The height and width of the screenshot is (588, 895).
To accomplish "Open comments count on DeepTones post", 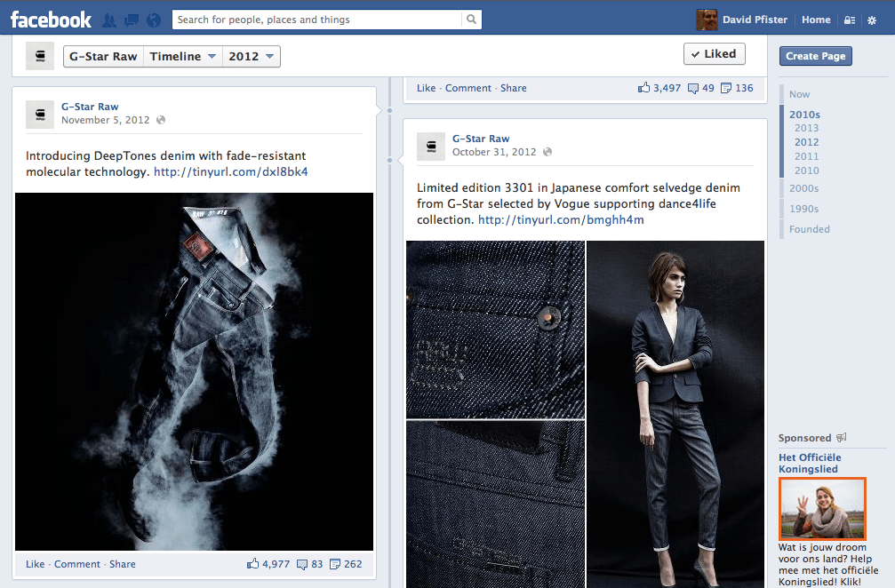I will pos(309,564).
